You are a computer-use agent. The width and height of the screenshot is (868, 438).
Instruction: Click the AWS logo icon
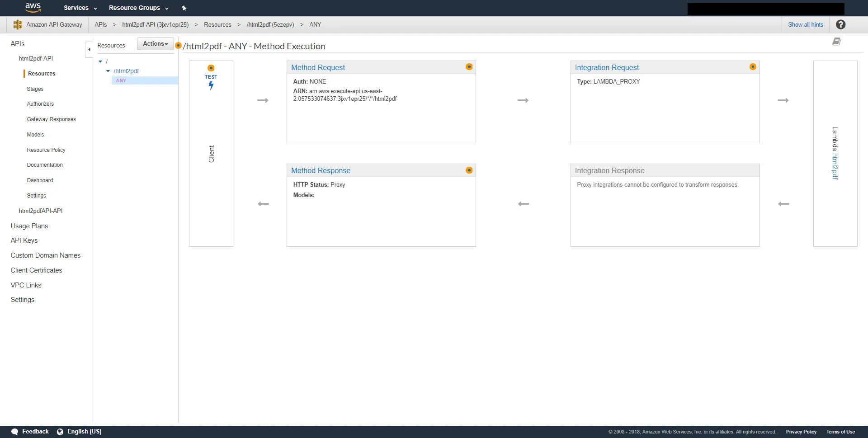pyautogui.click(x=33, y=7)
